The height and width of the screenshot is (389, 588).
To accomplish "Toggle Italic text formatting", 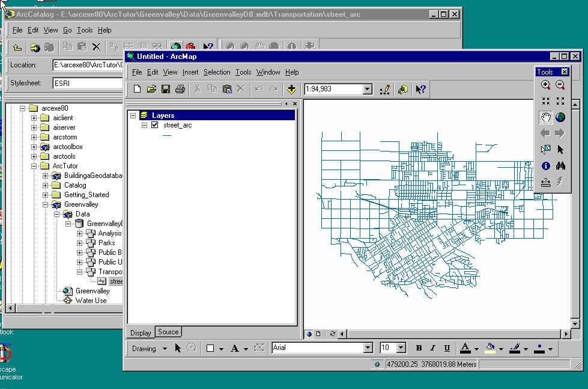I will [432, 348].
